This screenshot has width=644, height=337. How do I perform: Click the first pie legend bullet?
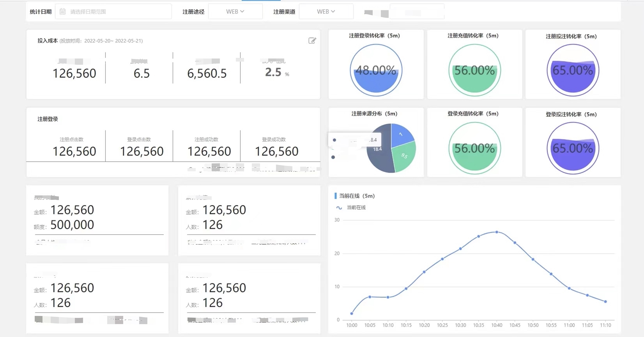[334, 140]
